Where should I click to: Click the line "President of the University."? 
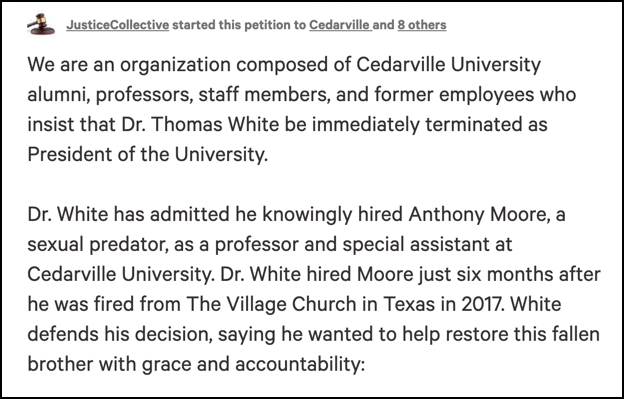click(148, 154)
